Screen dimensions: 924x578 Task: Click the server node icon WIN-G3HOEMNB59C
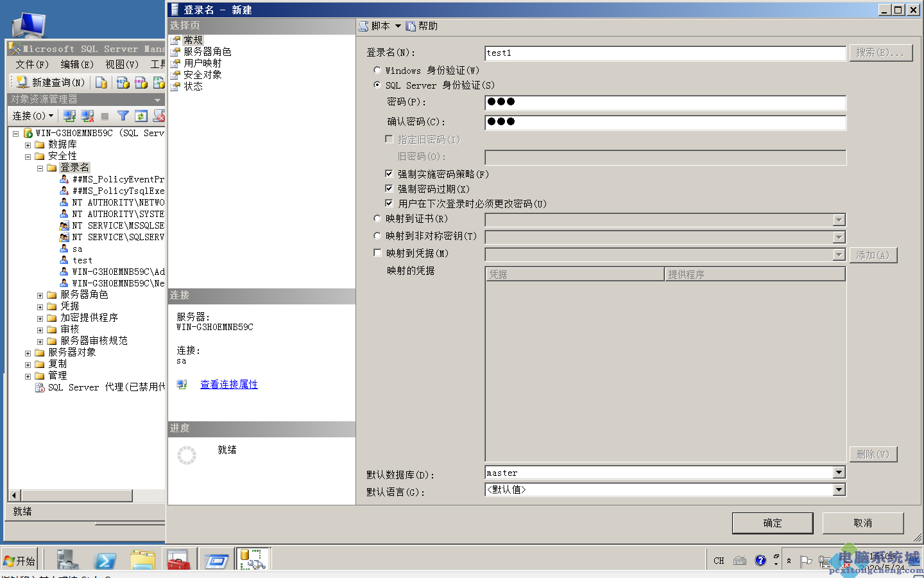[28, 133]
